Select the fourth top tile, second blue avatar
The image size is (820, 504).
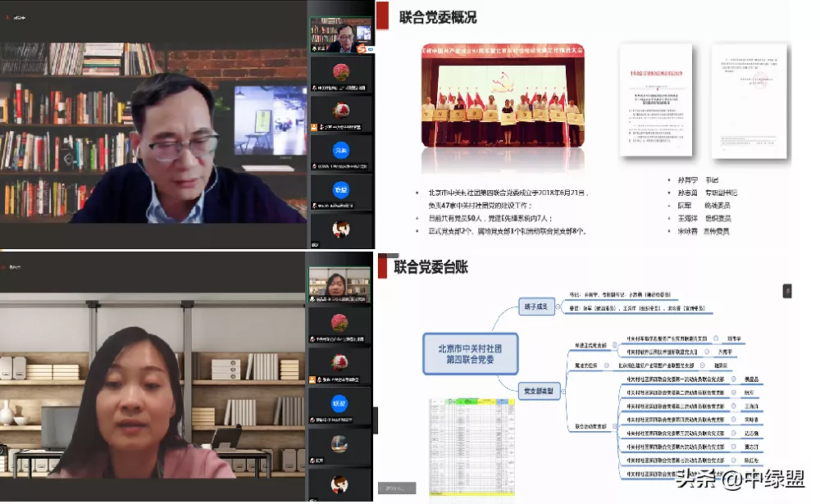(341, 190)
